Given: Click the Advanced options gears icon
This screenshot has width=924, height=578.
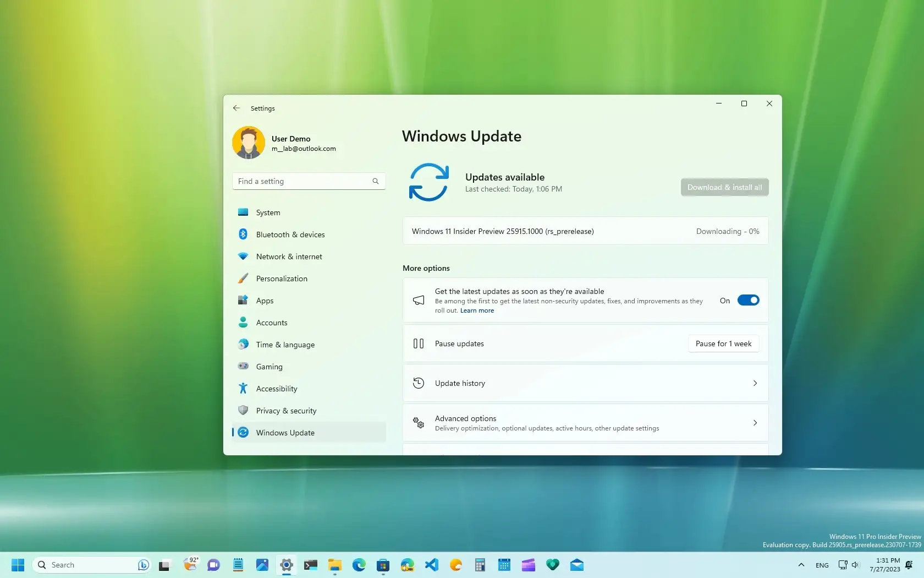Looking at the screenshot, I should point(419,423).
